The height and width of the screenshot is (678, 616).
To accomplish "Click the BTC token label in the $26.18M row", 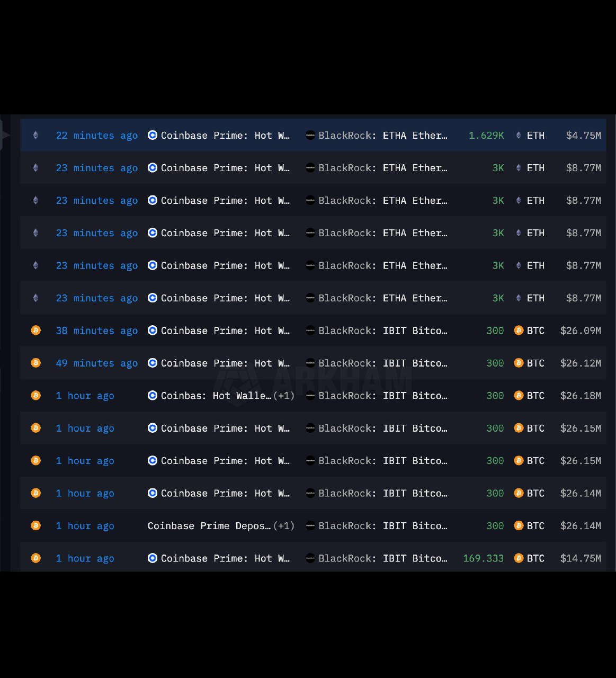I will pyautogui.click(x=535, y=395).
